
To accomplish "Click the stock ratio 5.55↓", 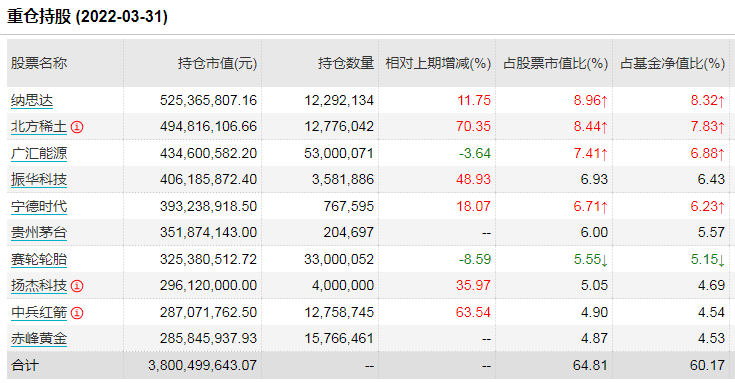I will tap(591, 259).
